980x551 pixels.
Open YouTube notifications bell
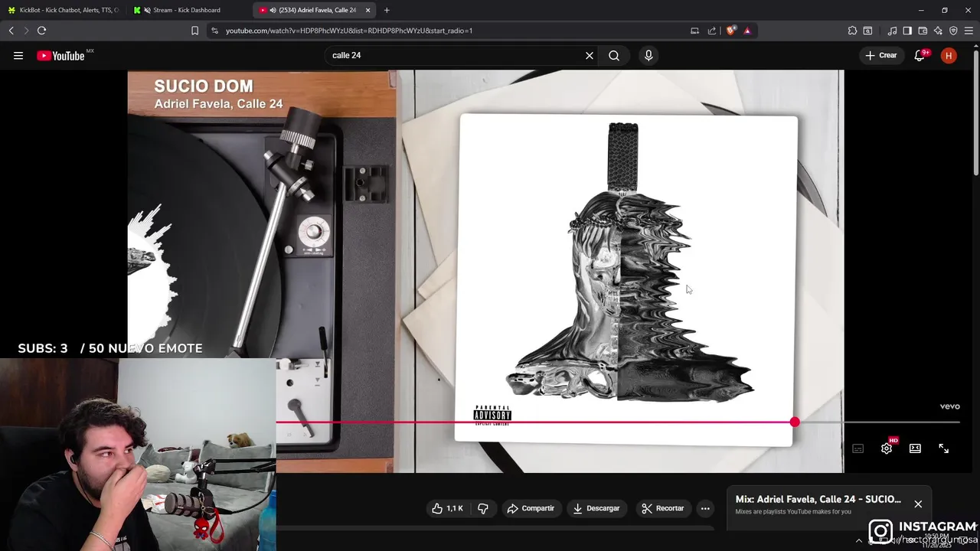920,55
